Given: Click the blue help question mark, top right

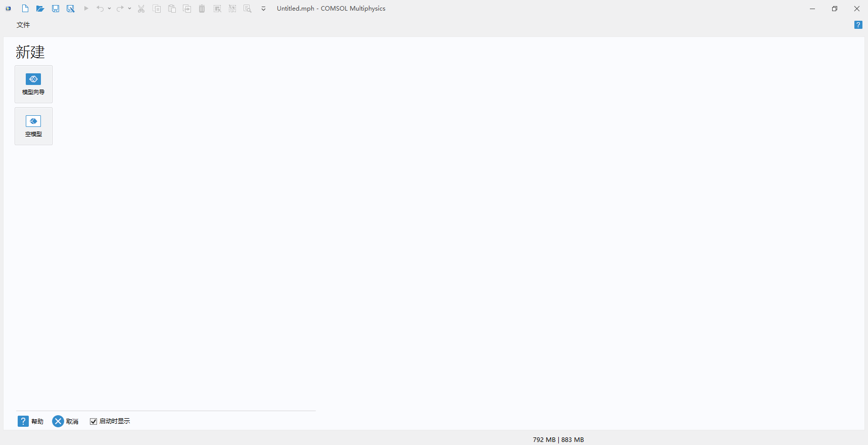Looking at the screenshot, I should pyautogui.click(x=858, y=25).
